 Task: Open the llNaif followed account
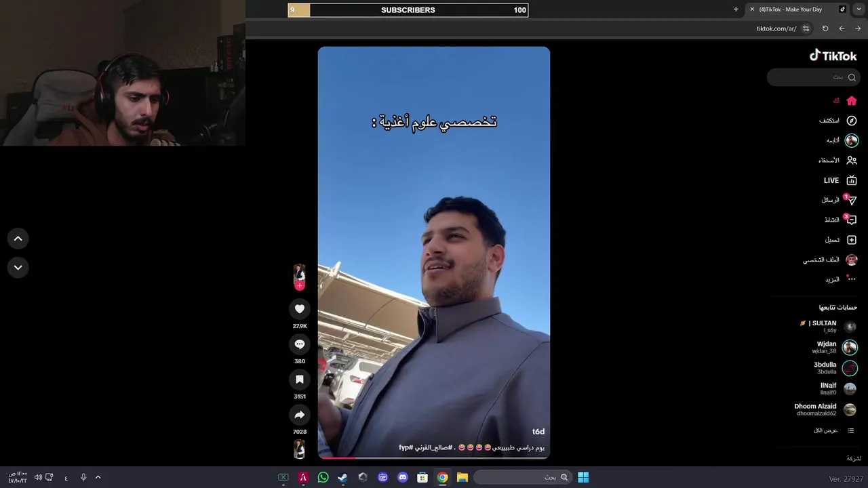837,389
